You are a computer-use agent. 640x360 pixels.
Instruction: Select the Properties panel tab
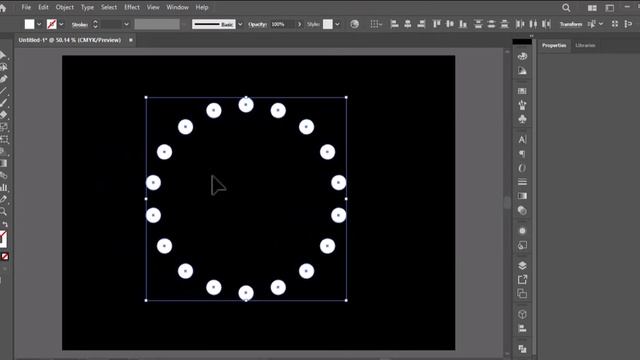tap(554, 45)
